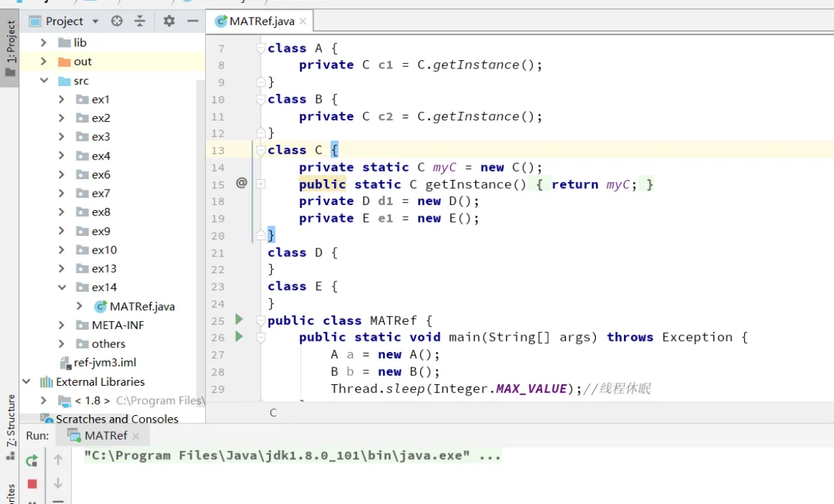Click the lib folder icon
This screenshot has width=834, height=504.
coord(64,43)
